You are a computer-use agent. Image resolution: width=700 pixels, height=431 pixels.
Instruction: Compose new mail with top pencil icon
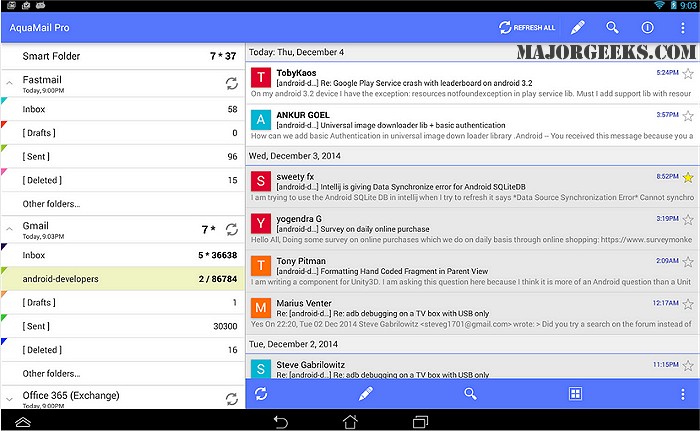578,28
